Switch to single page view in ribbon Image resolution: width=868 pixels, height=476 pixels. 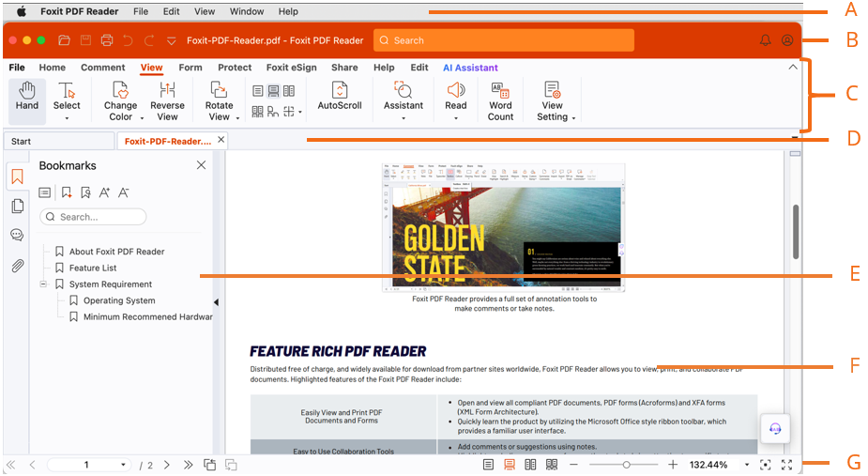pos(258,91)
